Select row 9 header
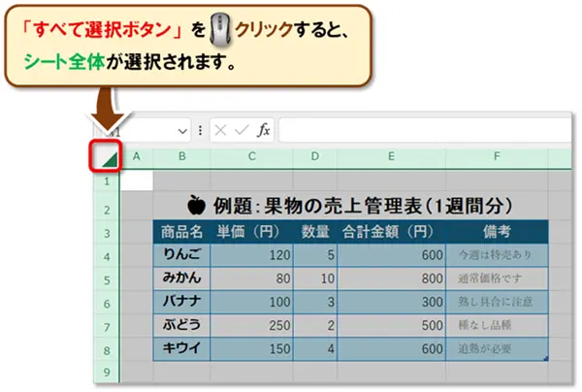 click(x=107, y=372)
